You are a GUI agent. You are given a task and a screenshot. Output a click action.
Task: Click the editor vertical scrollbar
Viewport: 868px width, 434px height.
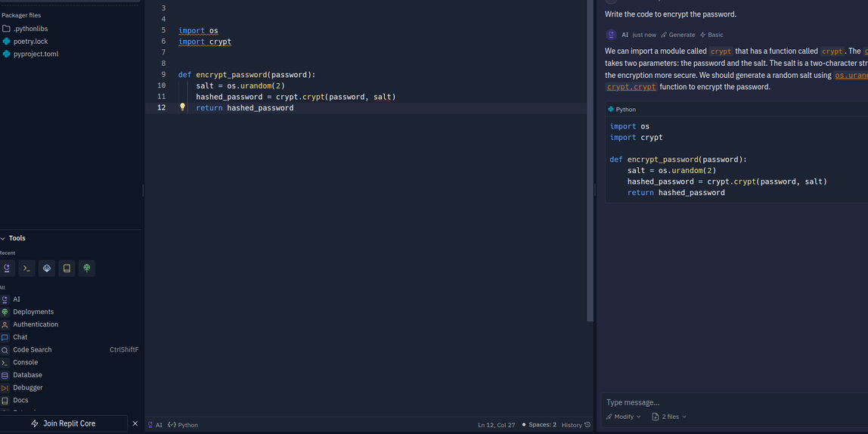click(x=590, y=160)
